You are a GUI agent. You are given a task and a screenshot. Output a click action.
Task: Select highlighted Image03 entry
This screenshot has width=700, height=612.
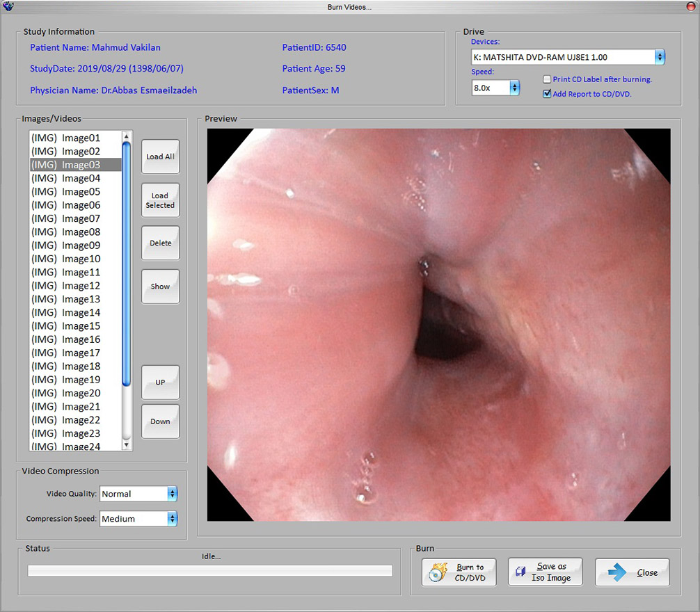(x=75, y=165)
